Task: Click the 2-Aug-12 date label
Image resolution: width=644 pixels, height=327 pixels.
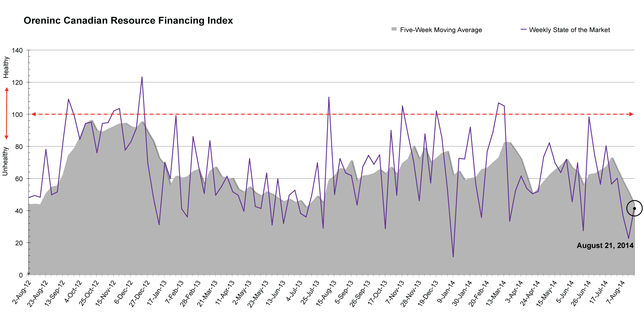Action: point(21,292)
